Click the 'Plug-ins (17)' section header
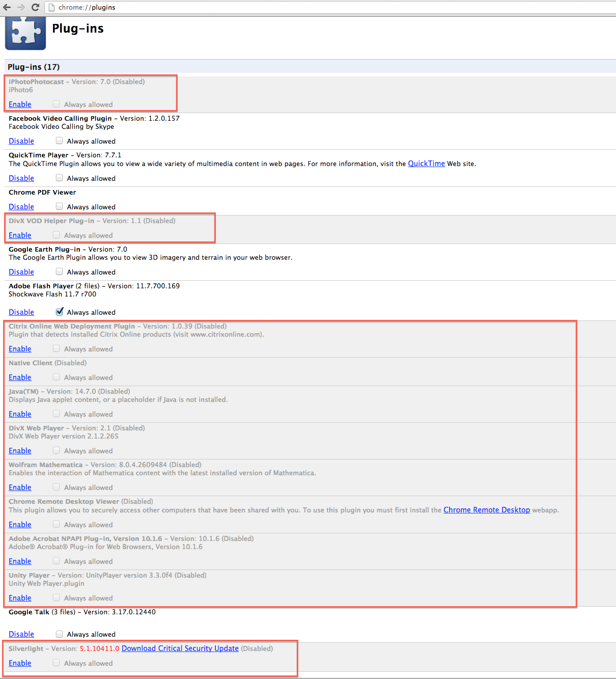 pyautogui.click(x=34, y=67)
